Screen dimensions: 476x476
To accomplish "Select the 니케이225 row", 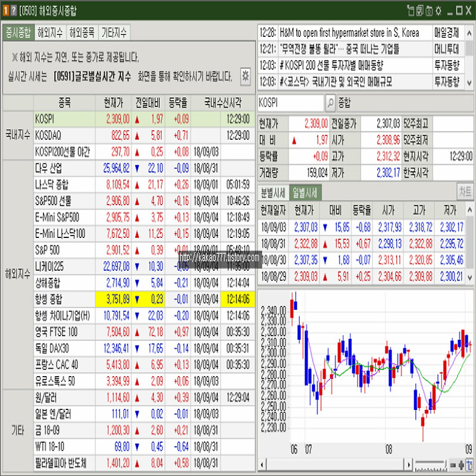I will (144, 267).
